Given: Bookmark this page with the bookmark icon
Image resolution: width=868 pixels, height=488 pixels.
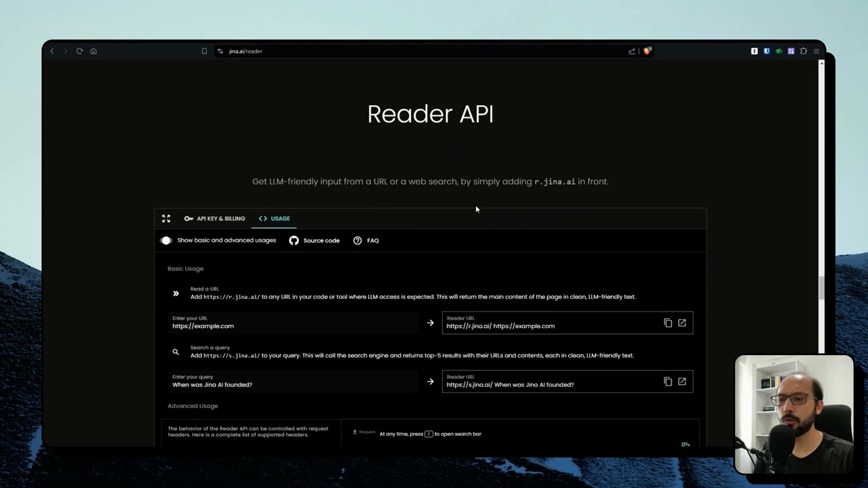Looking at the screenshot, I should click(204, 51).
